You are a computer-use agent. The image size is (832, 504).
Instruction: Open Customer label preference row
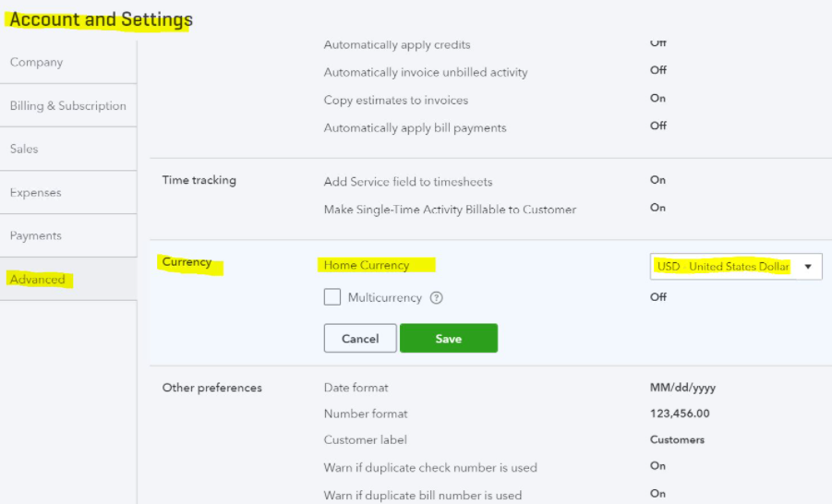click(x=491, y=439)
